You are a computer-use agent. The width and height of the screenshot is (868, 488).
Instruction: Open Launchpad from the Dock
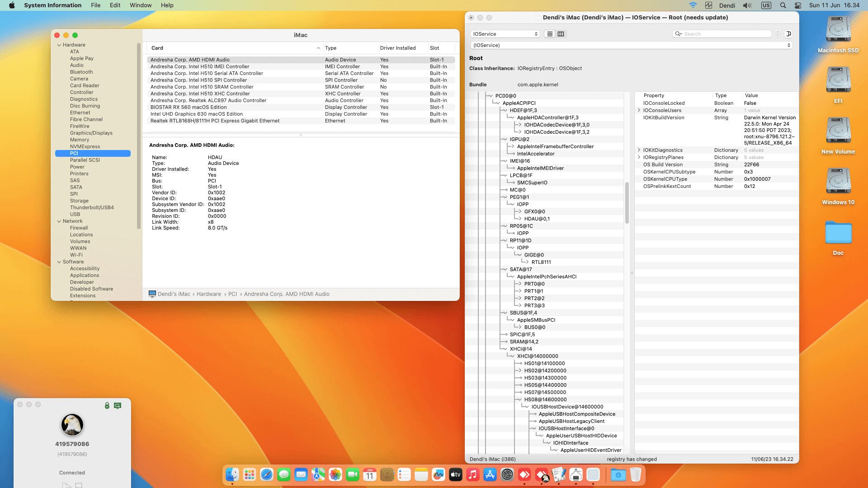[250, 474]
